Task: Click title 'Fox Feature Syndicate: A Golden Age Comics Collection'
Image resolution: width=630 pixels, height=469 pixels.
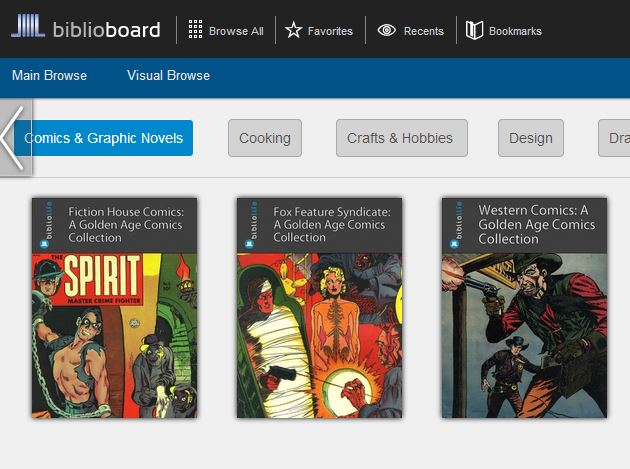Action: (332, 225)
